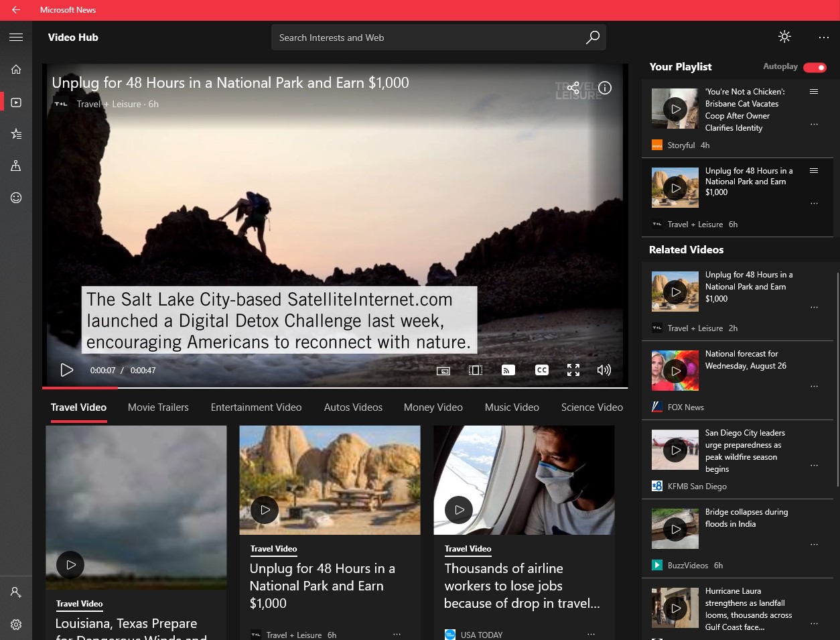
Task: Play San Diego wildfire video thumbnail
Action: click(x=675, y=450)
